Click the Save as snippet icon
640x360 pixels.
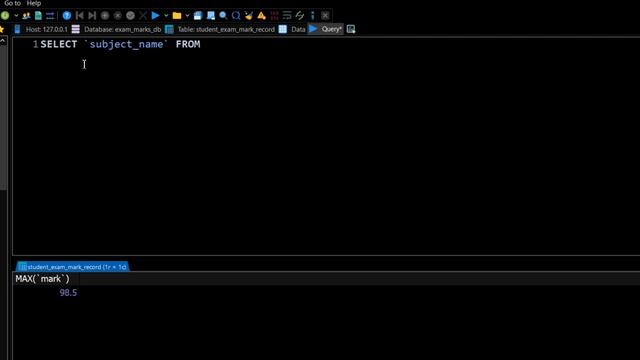(211, 16)
